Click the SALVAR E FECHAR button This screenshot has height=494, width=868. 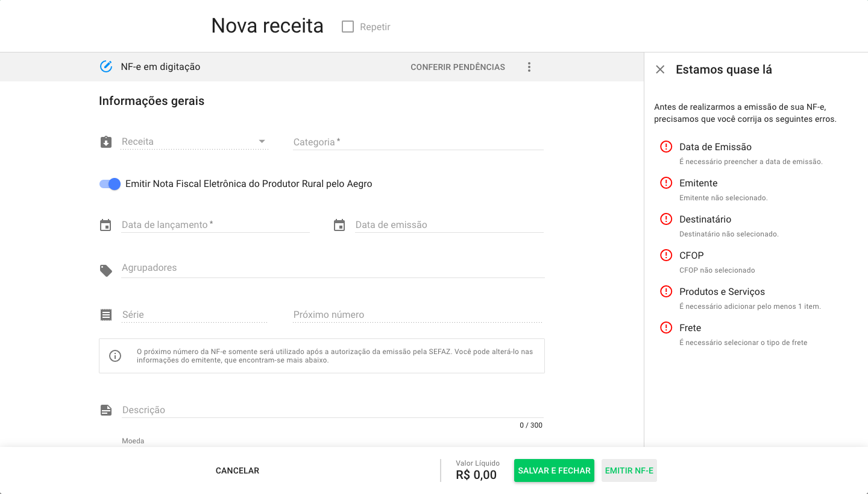pos(553,470)
